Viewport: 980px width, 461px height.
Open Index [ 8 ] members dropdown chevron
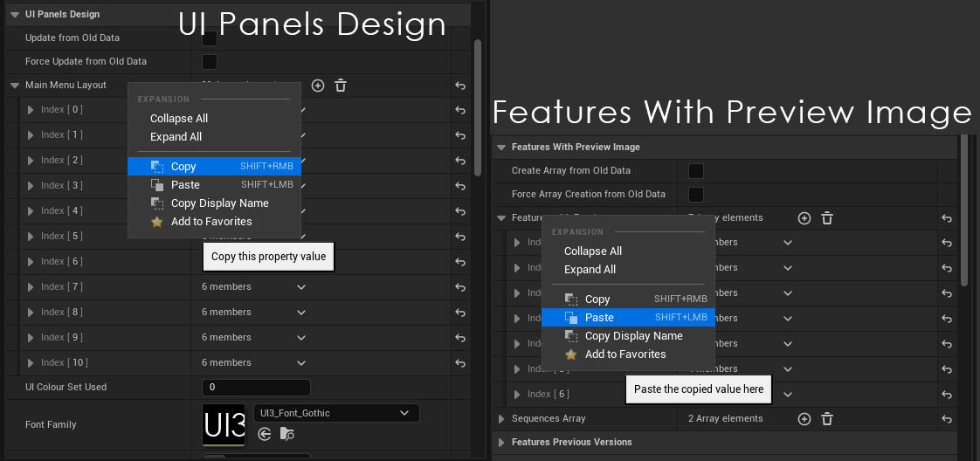[301, 313]
